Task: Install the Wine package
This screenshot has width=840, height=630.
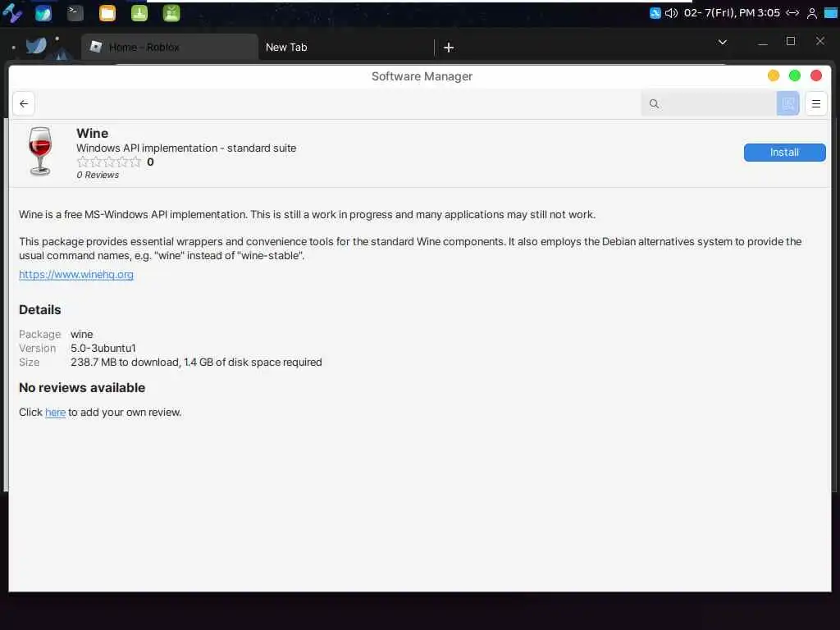Action: 784,152
